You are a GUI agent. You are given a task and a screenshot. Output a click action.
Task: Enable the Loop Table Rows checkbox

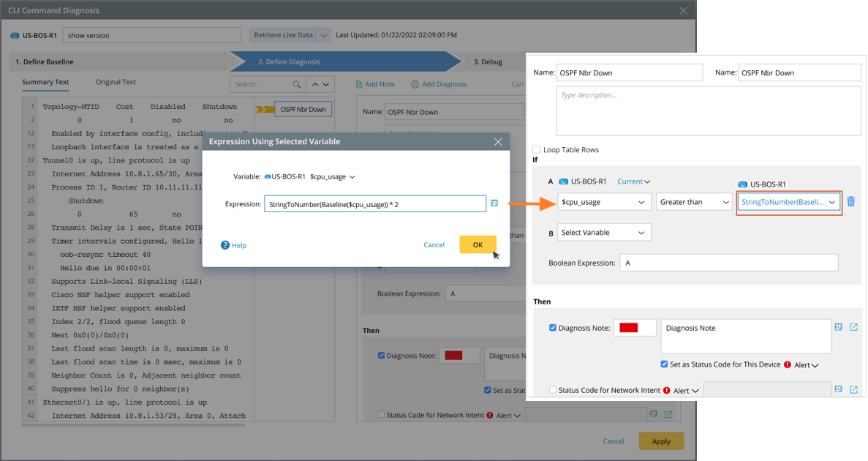(x=537, y=149)
